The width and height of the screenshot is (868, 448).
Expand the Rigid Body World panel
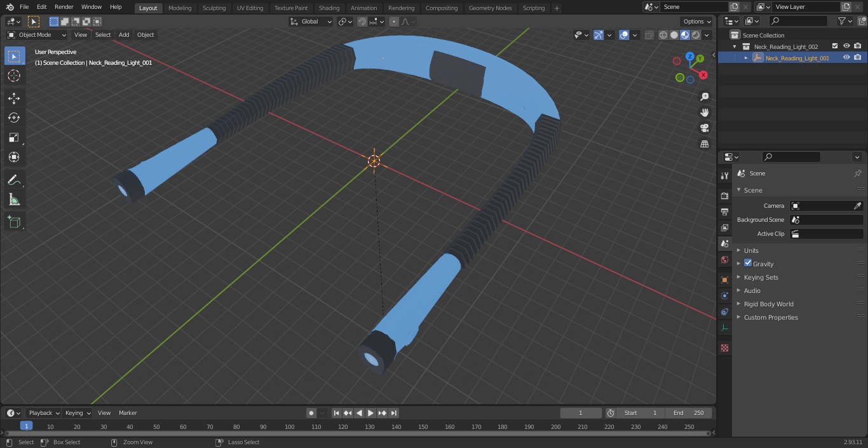point(768,304)
